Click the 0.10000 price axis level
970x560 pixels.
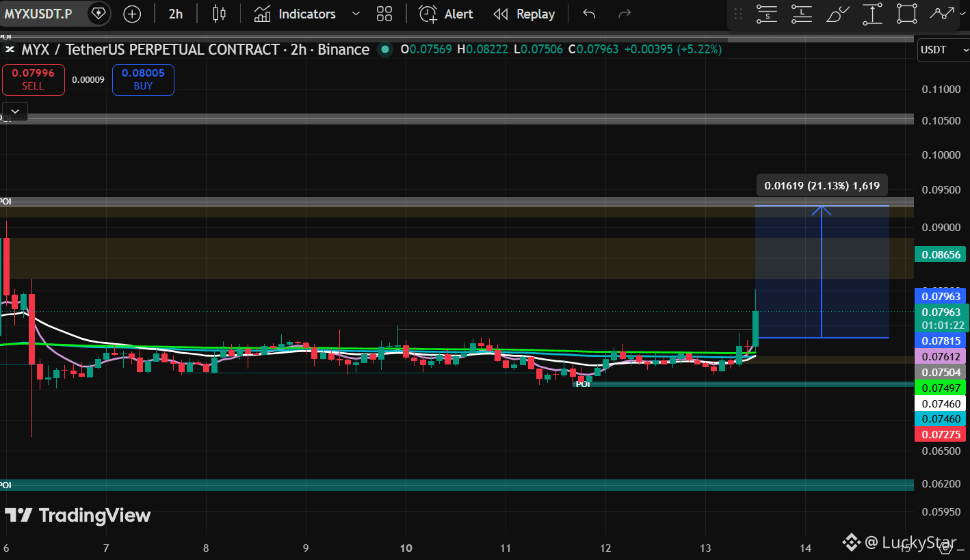click(941, 155)
